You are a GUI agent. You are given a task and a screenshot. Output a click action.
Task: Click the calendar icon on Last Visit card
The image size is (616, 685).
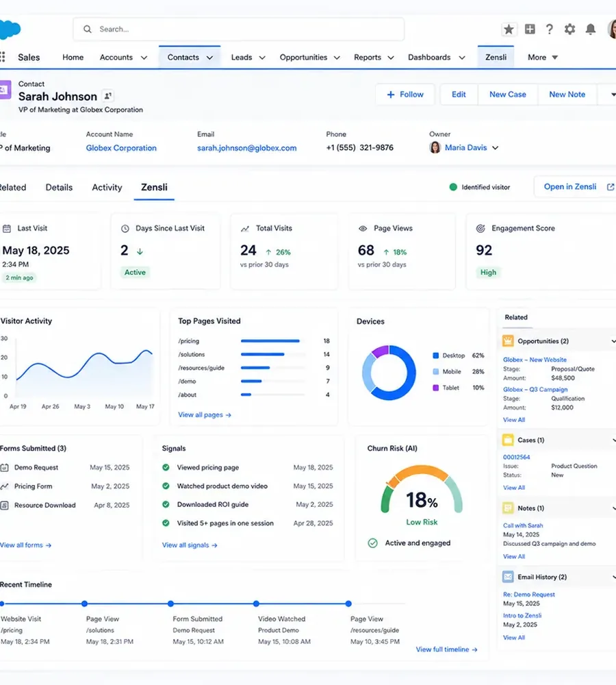pos(7,229)
